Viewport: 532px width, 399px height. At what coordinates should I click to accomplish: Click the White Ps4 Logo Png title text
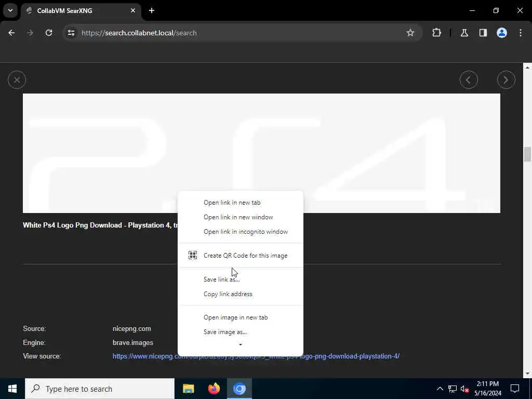(x=100, y=225)
